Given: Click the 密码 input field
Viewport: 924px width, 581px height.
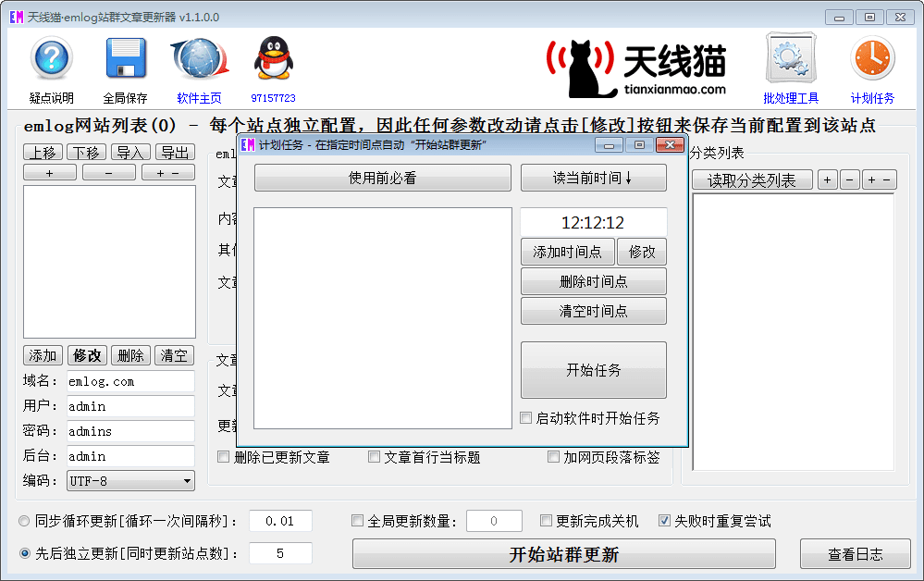Looking at the screenshot, I should click(130, 431).
